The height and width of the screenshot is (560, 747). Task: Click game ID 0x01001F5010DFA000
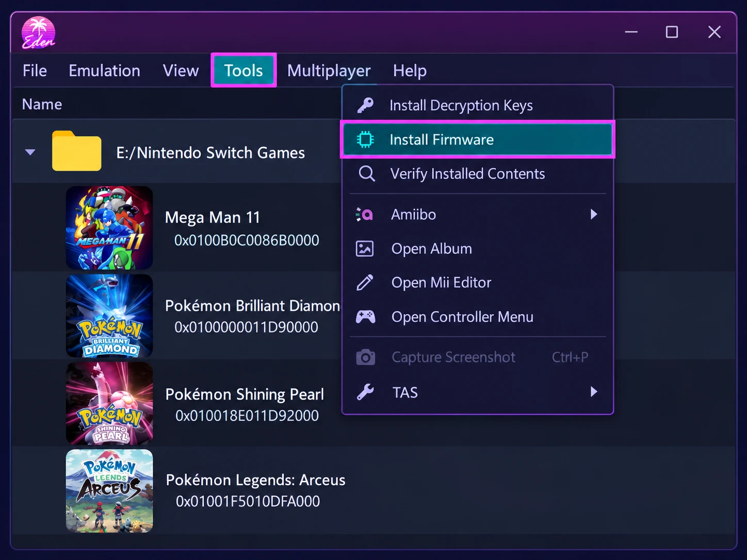248,501
